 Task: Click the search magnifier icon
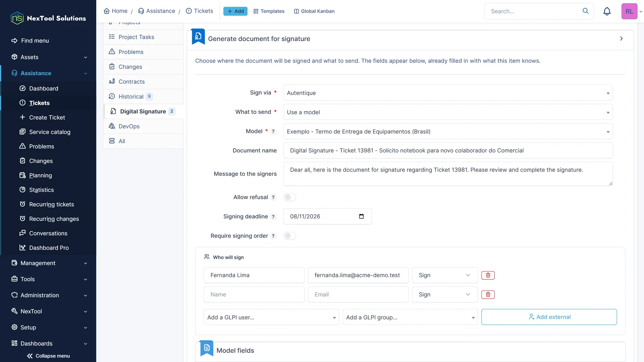click(585, 11)
